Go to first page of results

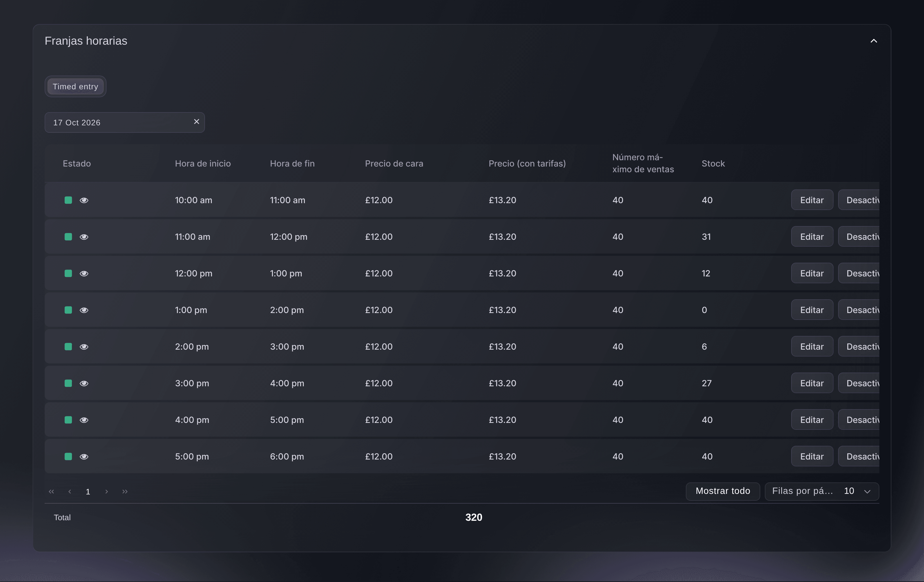pos(52,492)
